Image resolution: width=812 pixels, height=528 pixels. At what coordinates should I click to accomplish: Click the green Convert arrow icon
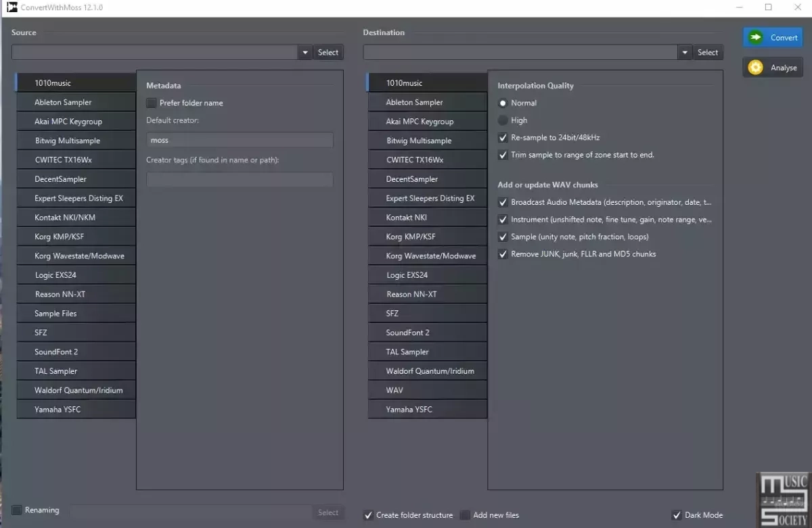pyautogui.click(x=756, y=37)
